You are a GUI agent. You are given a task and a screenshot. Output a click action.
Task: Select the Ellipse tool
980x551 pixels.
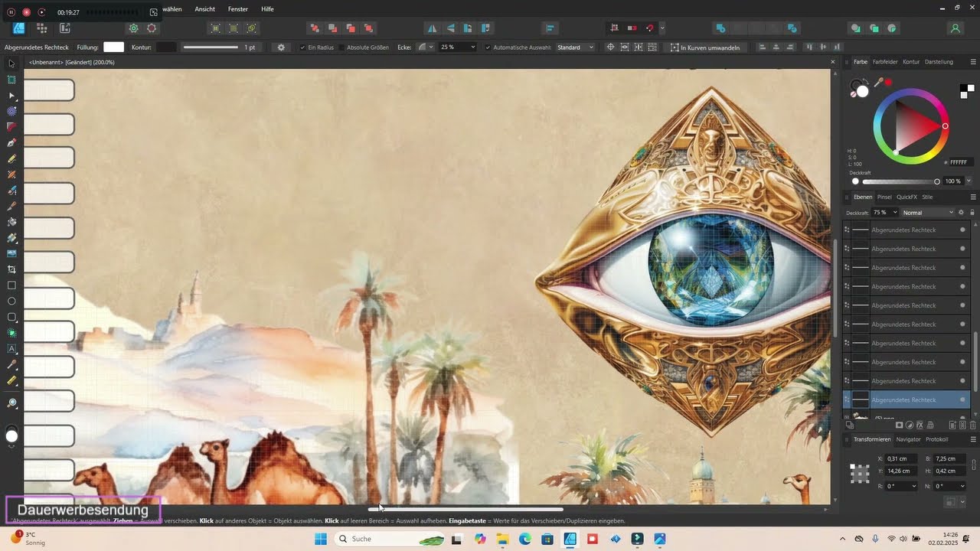point(11,301)
